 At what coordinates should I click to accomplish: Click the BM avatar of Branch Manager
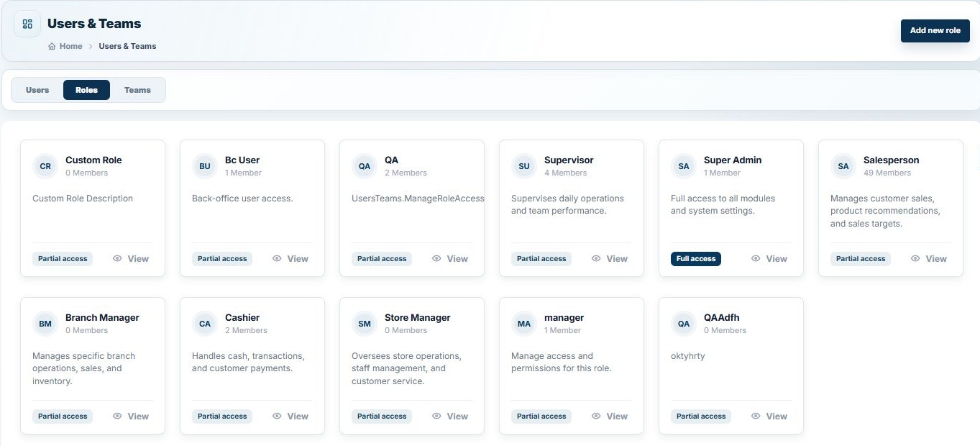(45, 324)
